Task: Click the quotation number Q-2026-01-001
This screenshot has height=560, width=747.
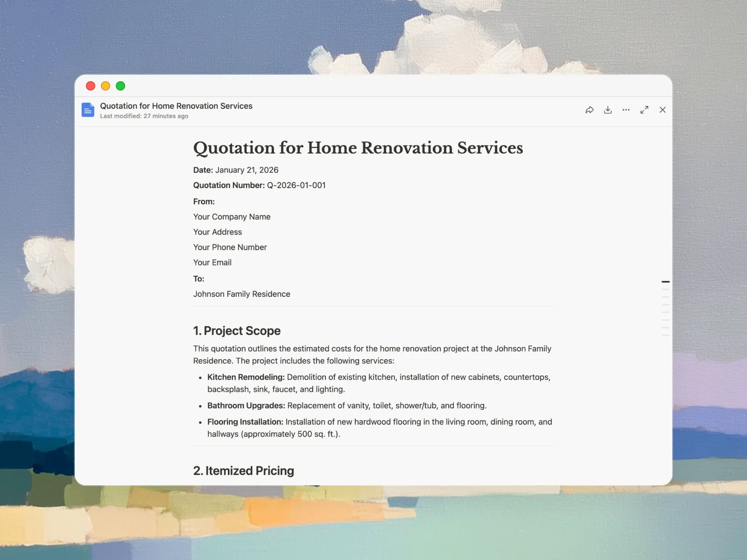Action: [296, 185]
